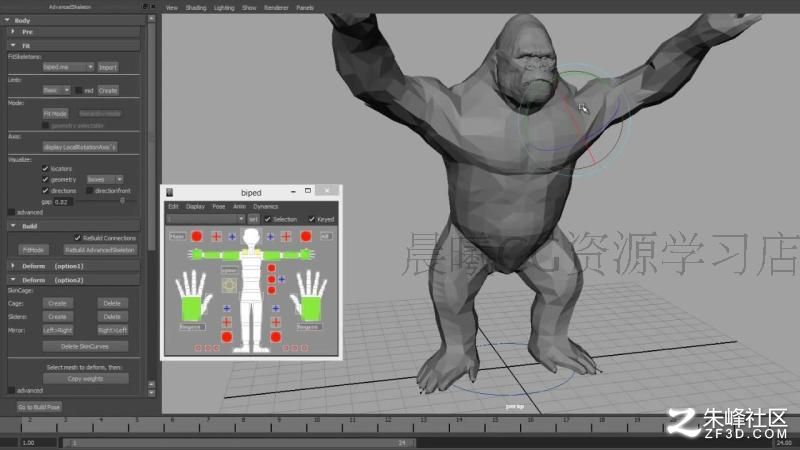Viewport: 800px width, 450px height.
Task: Toggle the geometry visualize checkbox
Action: [45, 180]
